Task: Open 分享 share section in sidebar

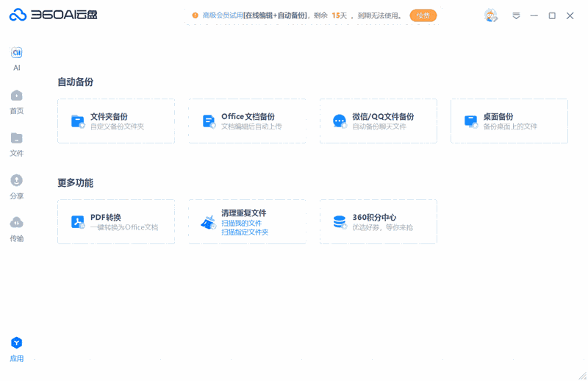Action: pyautogui.click(x=16, y=187)
